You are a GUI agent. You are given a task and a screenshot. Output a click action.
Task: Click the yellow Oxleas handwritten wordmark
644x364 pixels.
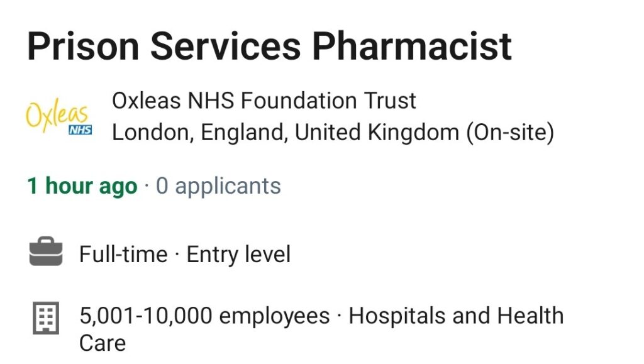point(57,113)
